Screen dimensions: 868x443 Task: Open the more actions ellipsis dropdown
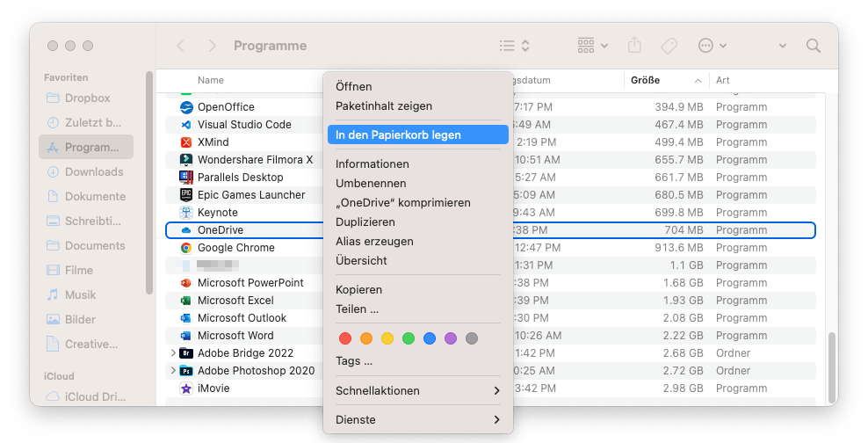pyautogui.click(x=712, y=46)
